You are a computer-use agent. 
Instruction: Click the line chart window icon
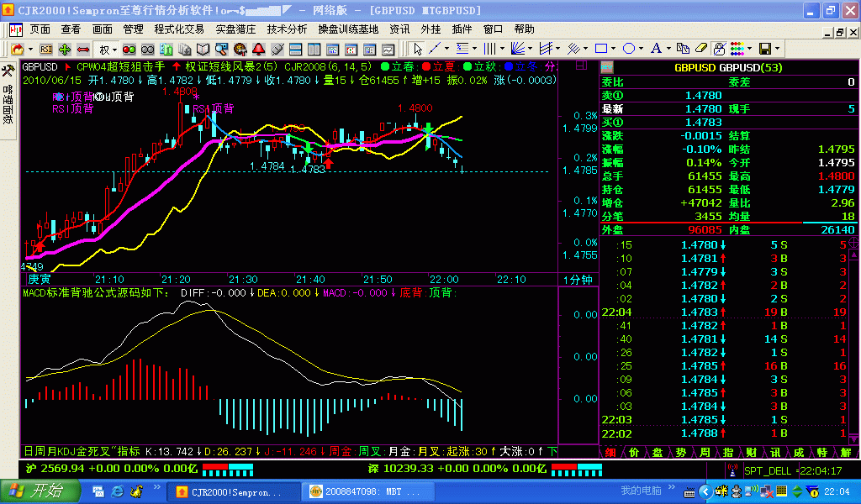pyautogui.click(x=388, y=50)
